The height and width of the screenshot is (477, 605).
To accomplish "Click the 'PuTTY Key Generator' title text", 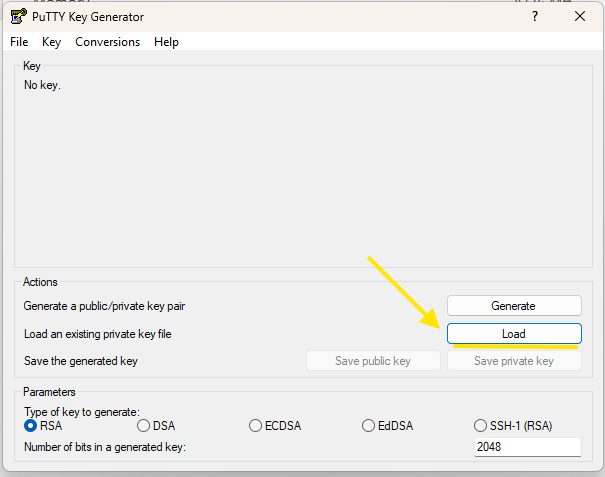I will pyautogui.click(x=88, y=17).
